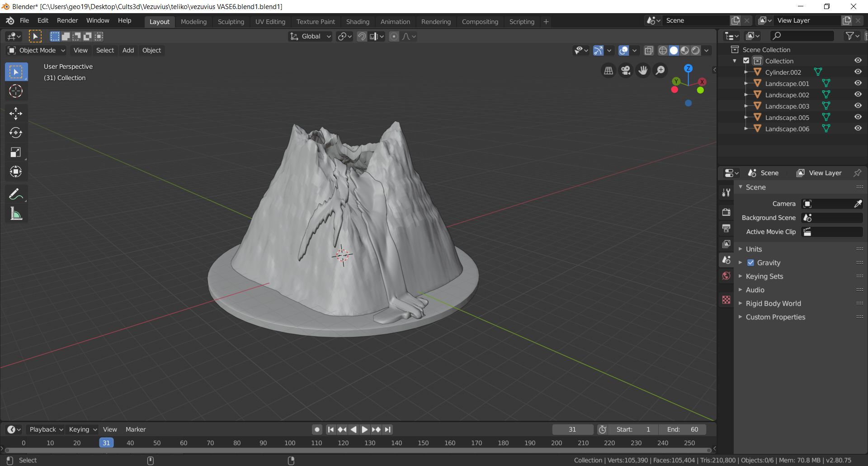Pick camera with the eyedropper
868x466 pixels.
tap(858, 204)
